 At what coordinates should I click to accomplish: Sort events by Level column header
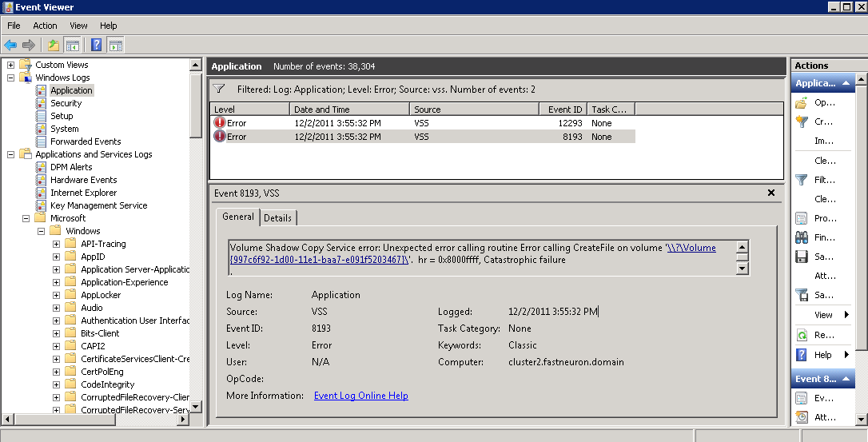pyautogui.click(x=250, y=110)
